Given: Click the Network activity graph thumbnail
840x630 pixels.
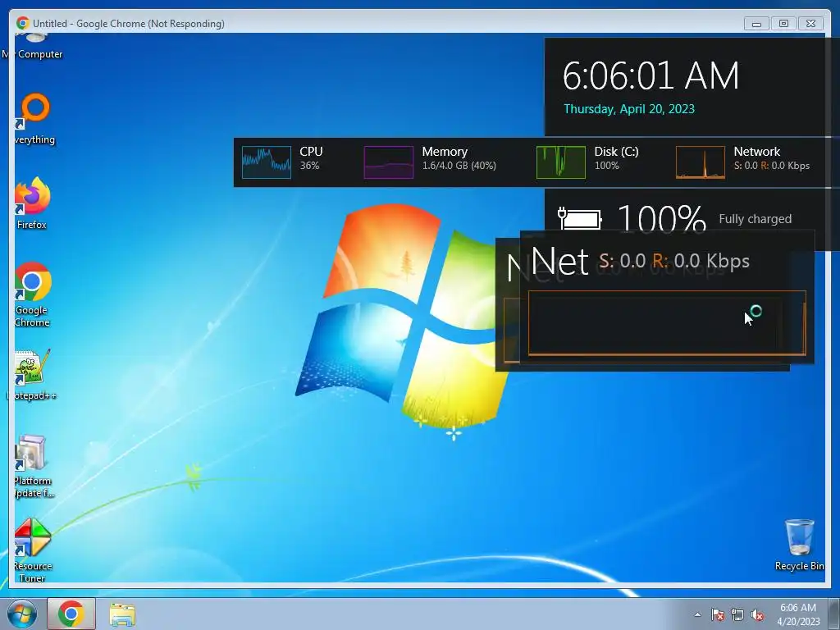Looking at the screenshot, I should (x=701, y=162).
